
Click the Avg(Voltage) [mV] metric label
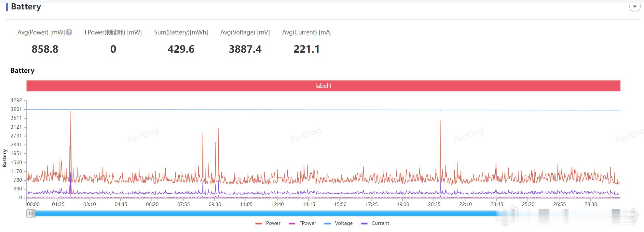(245, 32)
